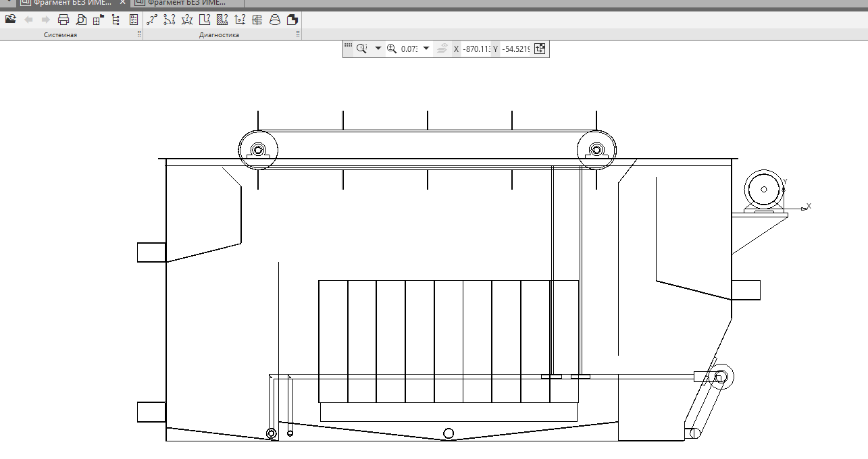Measure angle between lines tool

(187, 20)
